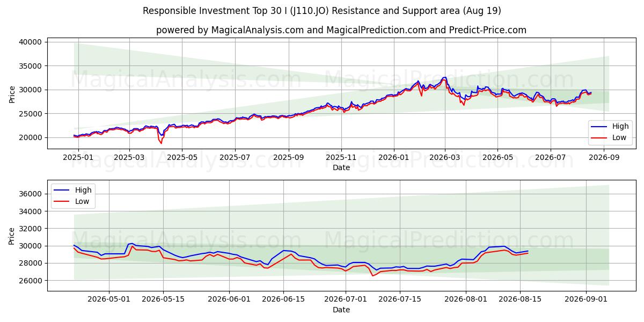This screenshot has height=322, width=644.
Task: Click the top chart date label 2026-01
Action: pyautogui.click(x=394, y=158)
